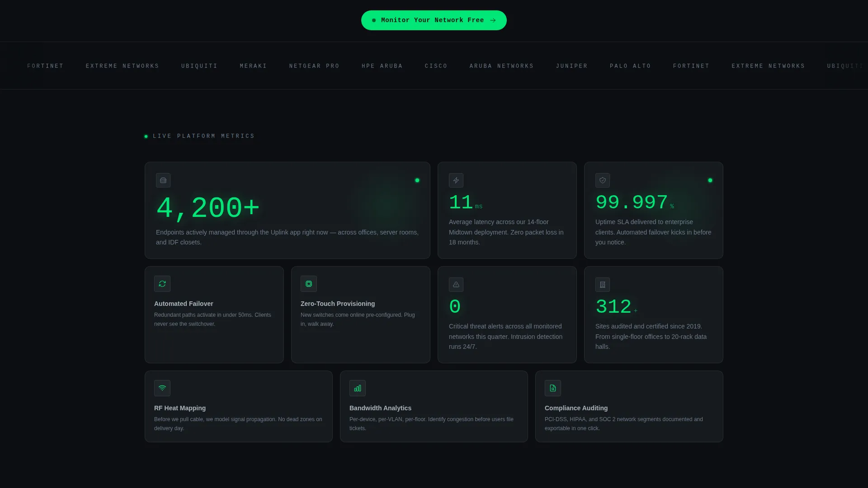Click the Bandwidth Analytics heading

point(380,408)
